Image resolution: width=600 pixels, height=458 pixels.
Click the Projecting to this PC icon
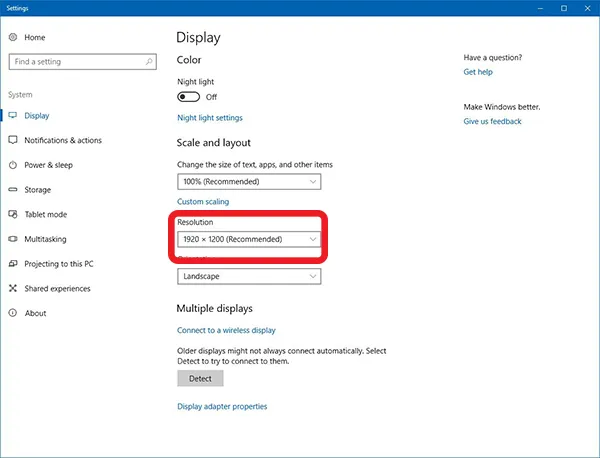[13, 264]
